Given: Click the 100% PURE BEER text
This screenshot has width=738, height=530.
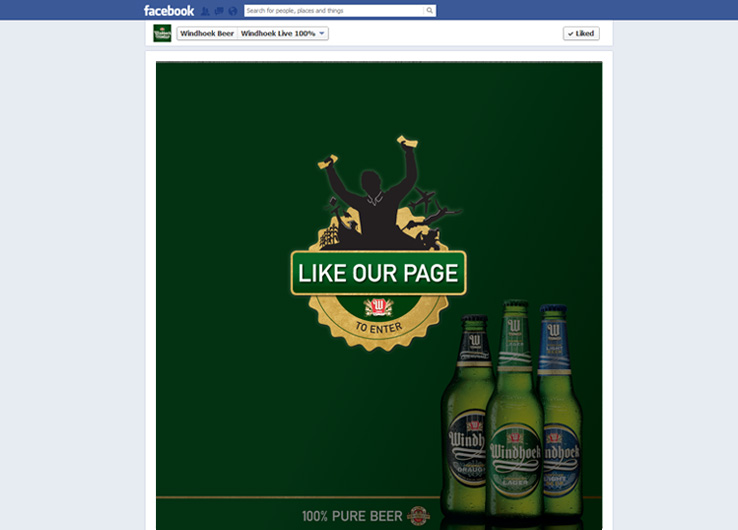Looking at the screenshot, I should [x=352, y=516].
